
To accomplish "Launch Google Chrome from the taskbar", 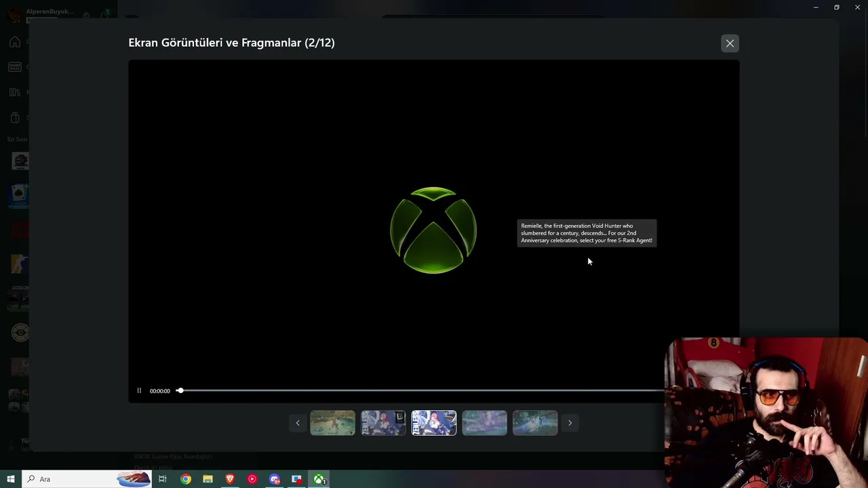I will pos(186,479).
